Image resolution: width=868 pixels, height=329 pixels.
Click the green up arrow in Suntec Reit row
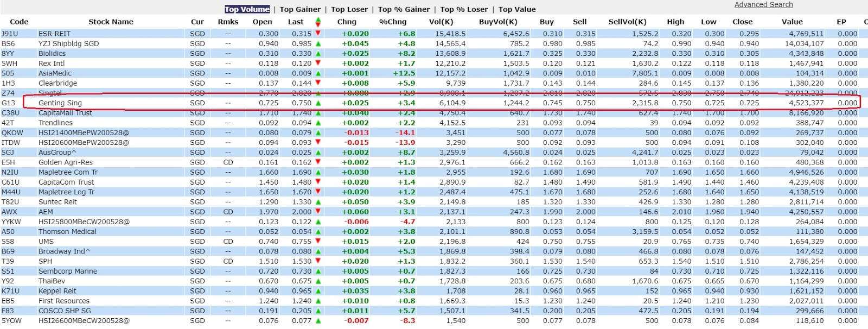(318, 202)
